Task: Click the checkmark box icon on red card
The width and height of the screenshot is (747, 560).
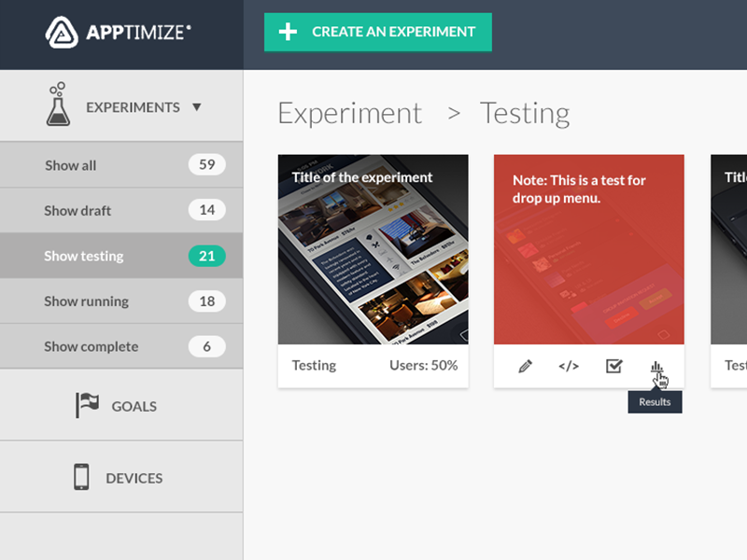Action: 614,366
